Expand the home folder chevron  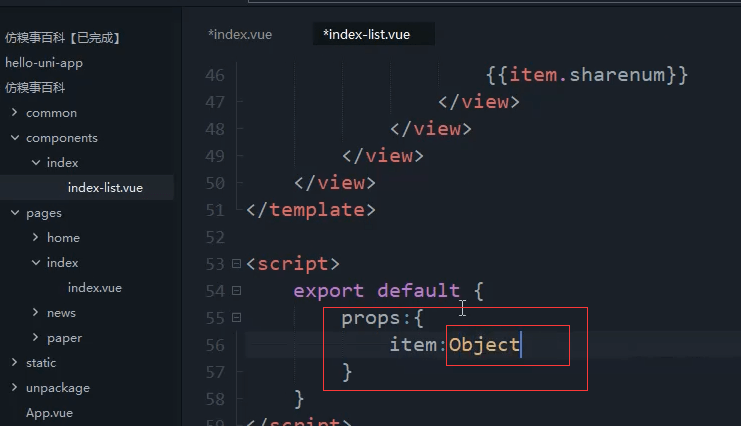(x=35, y=237)
